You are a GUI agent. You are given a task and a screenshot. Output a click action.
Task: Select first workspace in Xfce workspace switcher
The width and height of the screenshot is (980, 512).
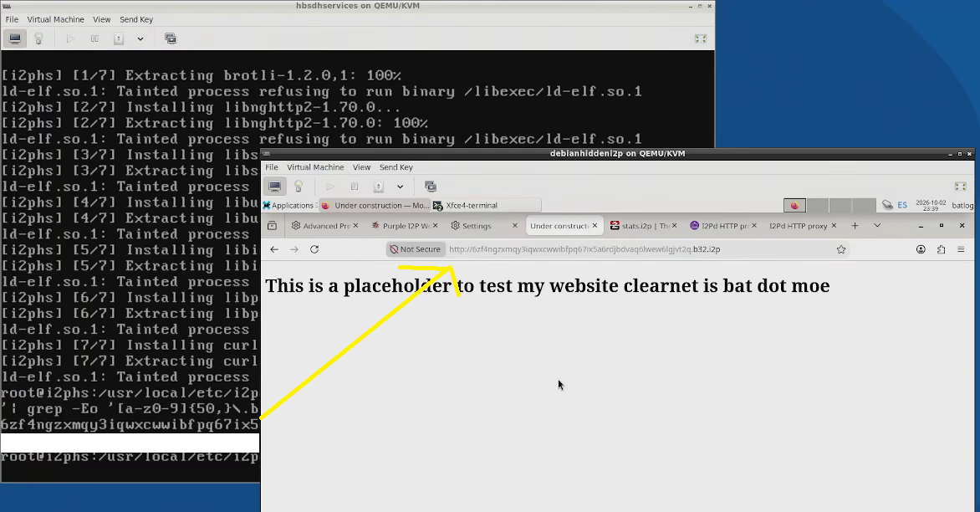(x=794, y=205)
